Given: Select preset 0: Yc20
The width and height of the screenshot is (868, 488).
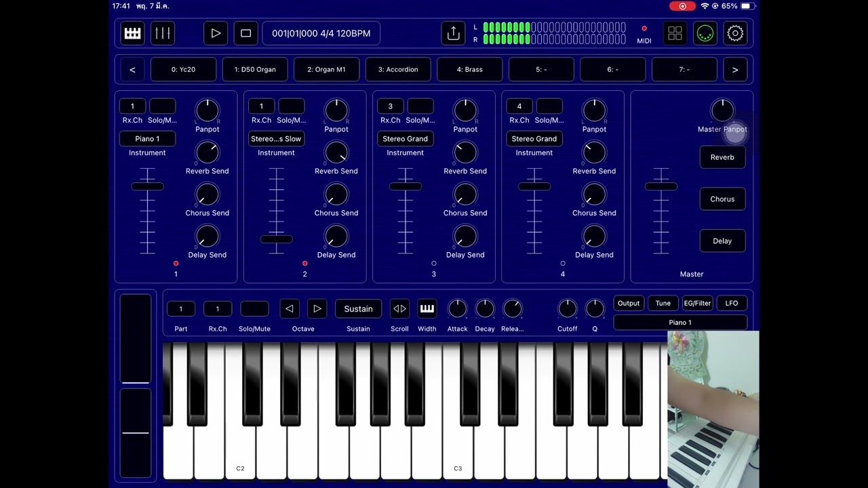Looking at the screenshot, I should click(x=183, y=70).
